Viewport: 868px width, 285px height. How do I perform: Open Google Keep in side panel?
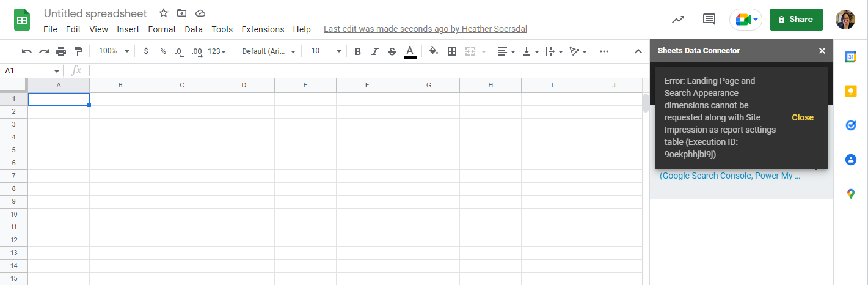coord(850,91)
